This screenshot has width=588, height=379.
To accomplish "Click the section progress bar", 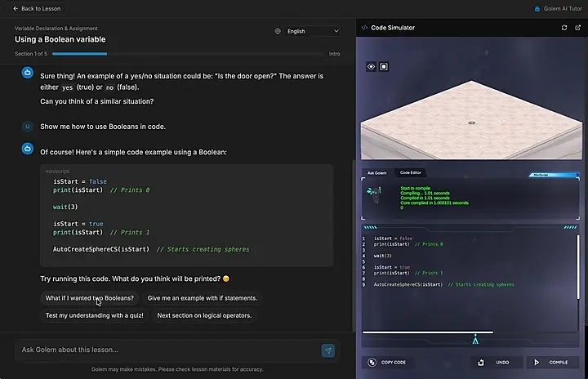I will [x=188, y=54].
